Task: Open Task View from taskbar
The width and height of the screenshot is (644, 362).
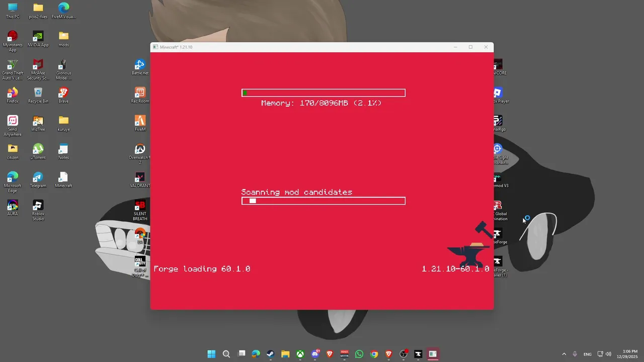Action: click(x=242, y=354)
